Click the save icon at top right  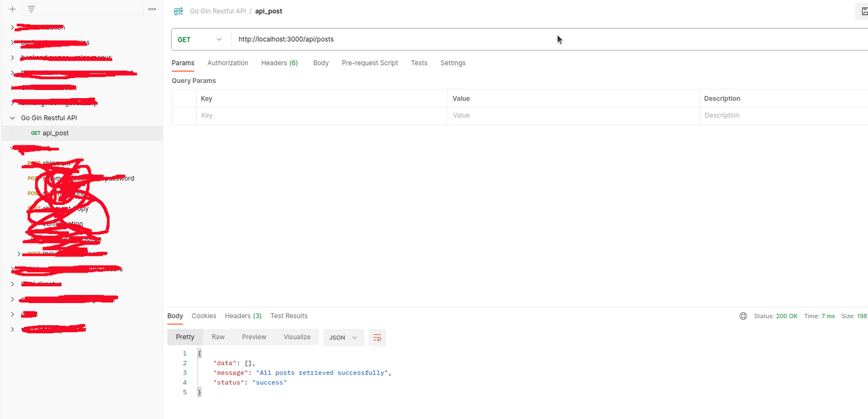coord(864,11)
